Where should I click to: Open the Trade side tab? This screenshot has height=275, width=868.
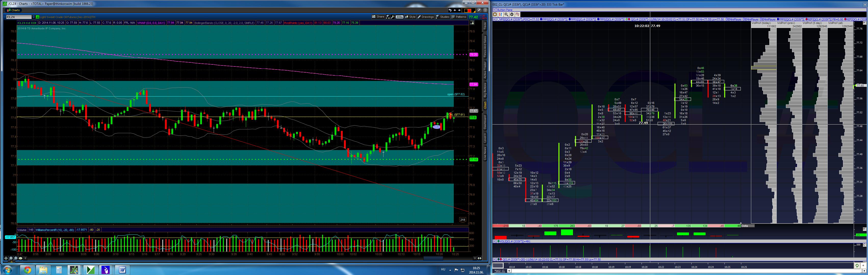pos(485,25)
